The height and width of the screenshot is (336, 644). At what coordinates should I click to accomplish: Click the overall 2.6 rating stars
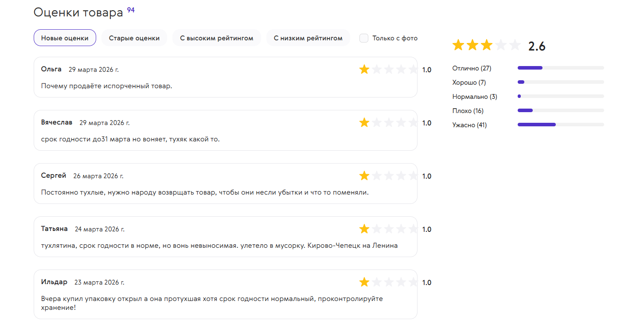pyautogui.click(x=486, y=45)
